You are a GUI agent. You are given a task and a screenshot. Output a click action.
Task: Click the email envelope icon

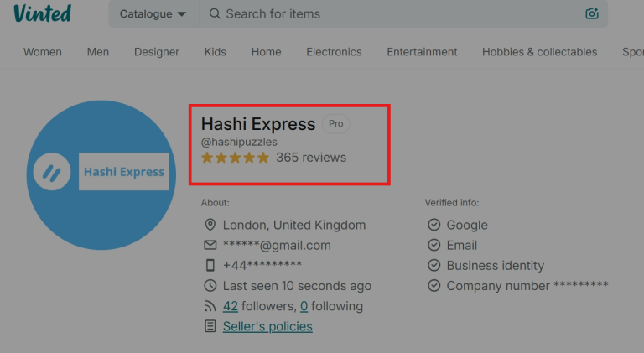(210, 245)
